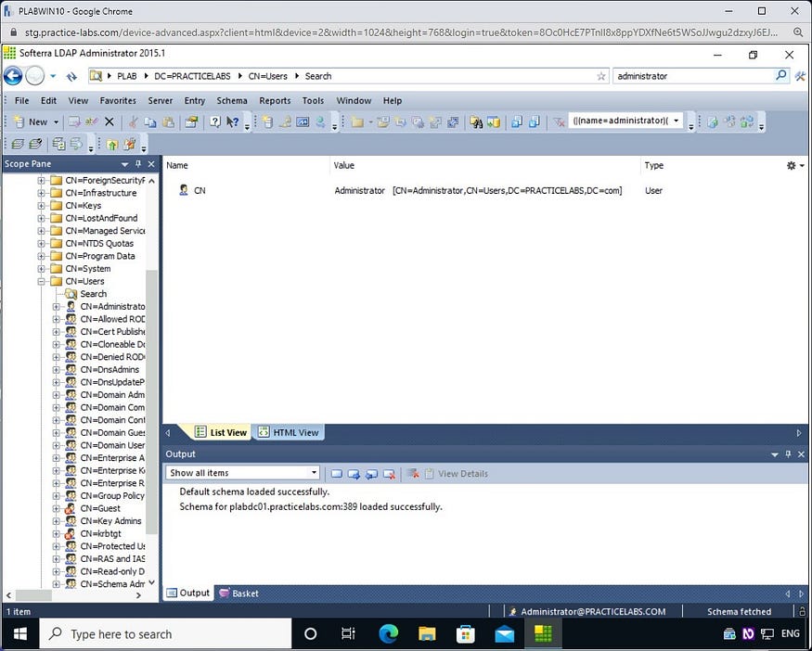This screenshot has width=812, height=651.
Task: Click the Windows taskbar search box
Action: [166, 634]
